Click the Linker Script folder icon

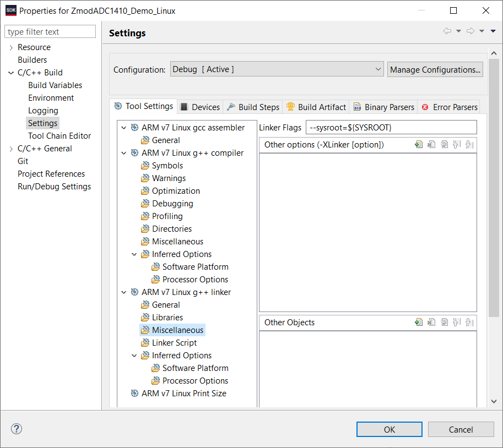point(145,342)
